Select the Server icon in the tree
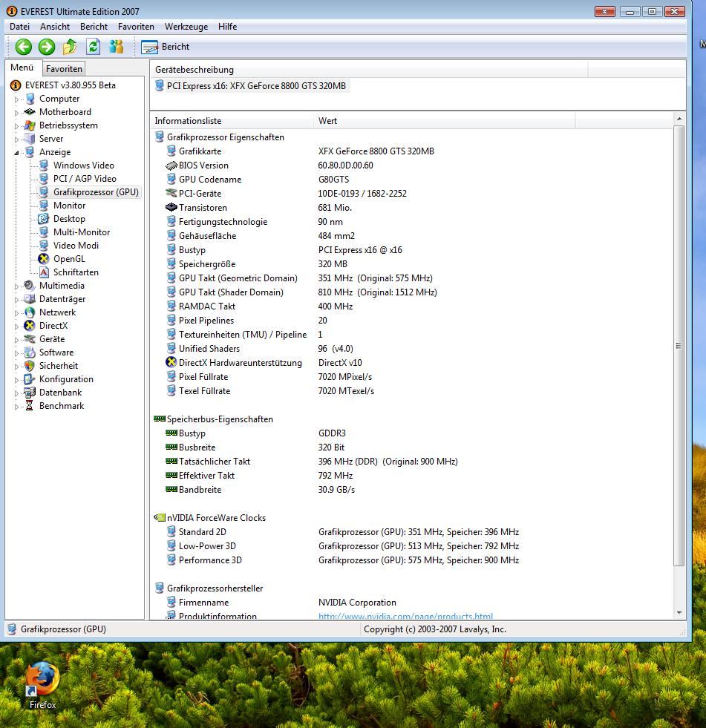Screen dimensions: 706x728 pyautogui.click(x=30, y=139)
